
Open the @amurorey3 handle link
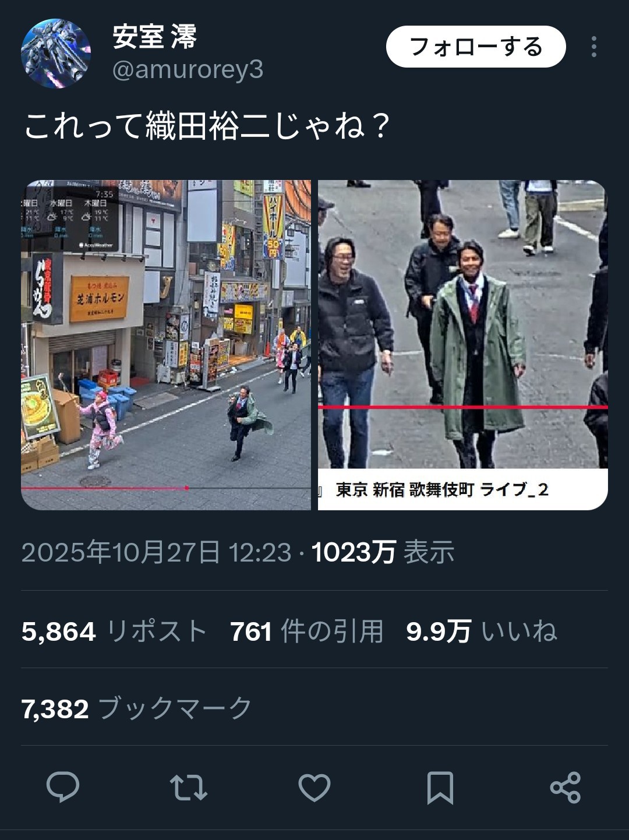pos(188,70)
